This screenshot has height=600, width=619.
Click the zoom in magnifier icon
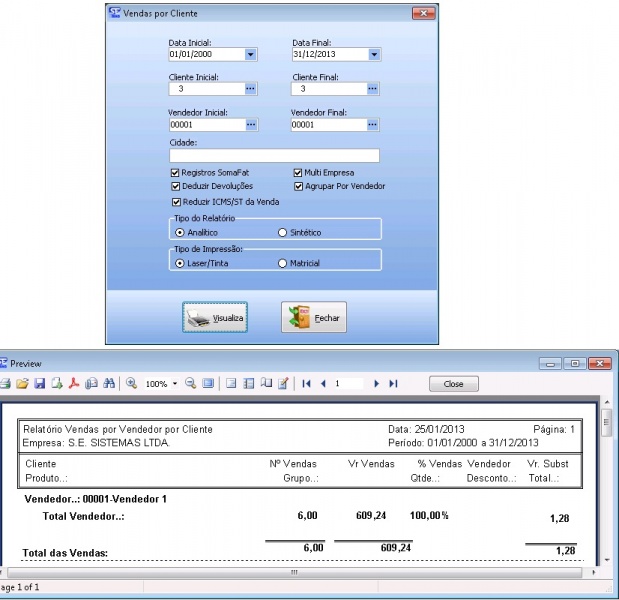131,384
